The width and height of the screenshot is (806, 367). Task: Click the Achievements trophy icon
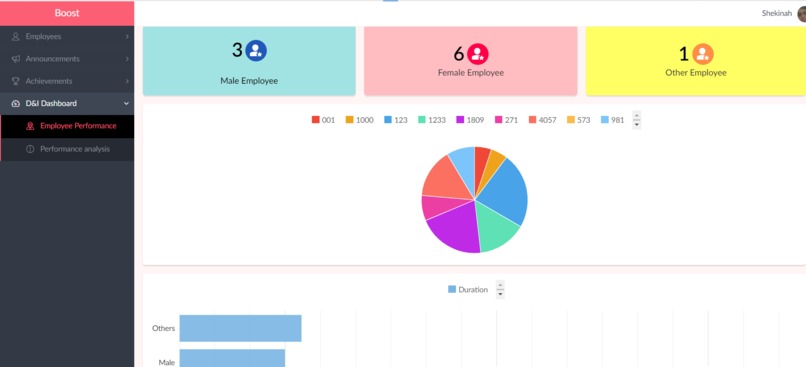coord(16,81)
